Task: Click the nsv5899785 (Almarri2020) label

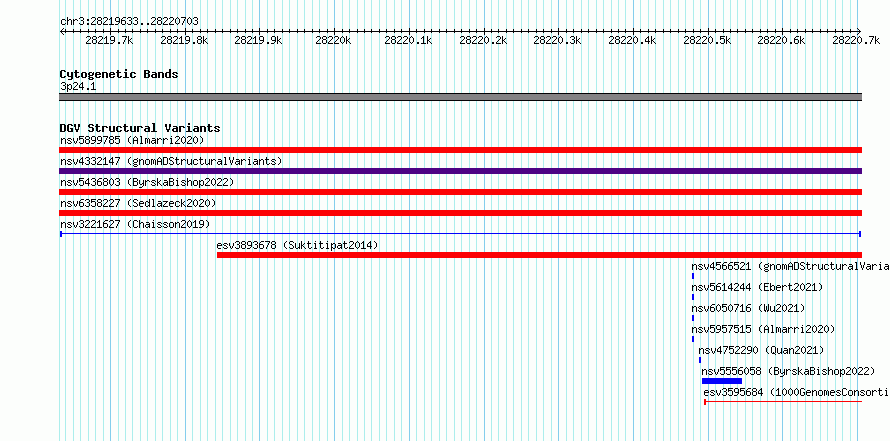Action: pos(132,140)
